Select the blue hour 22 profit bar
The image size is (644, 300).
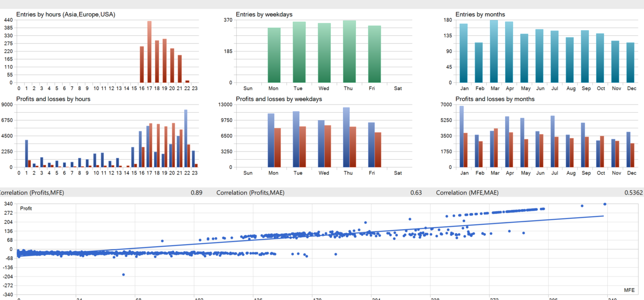pos(186,138)
